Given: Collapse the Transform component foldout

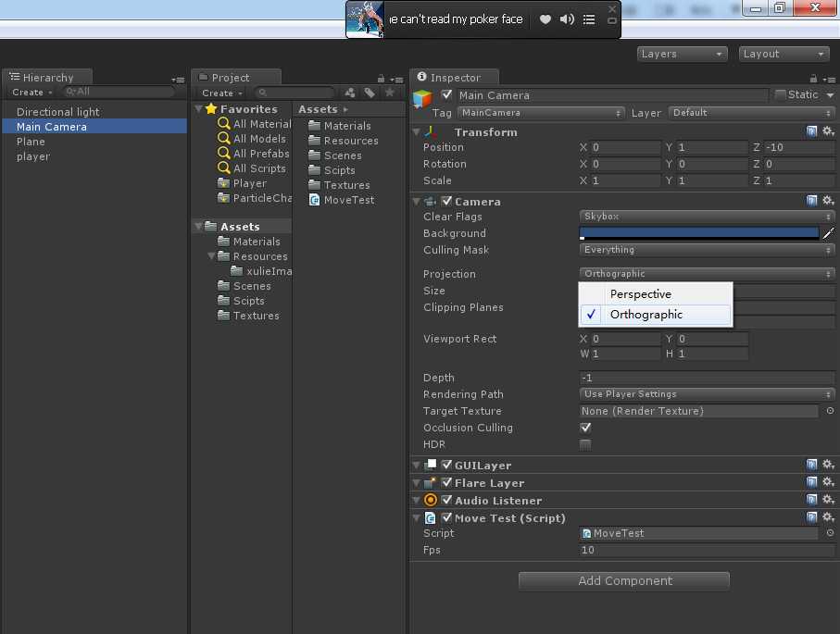Looking at the screenshot, I should point(416,131).
